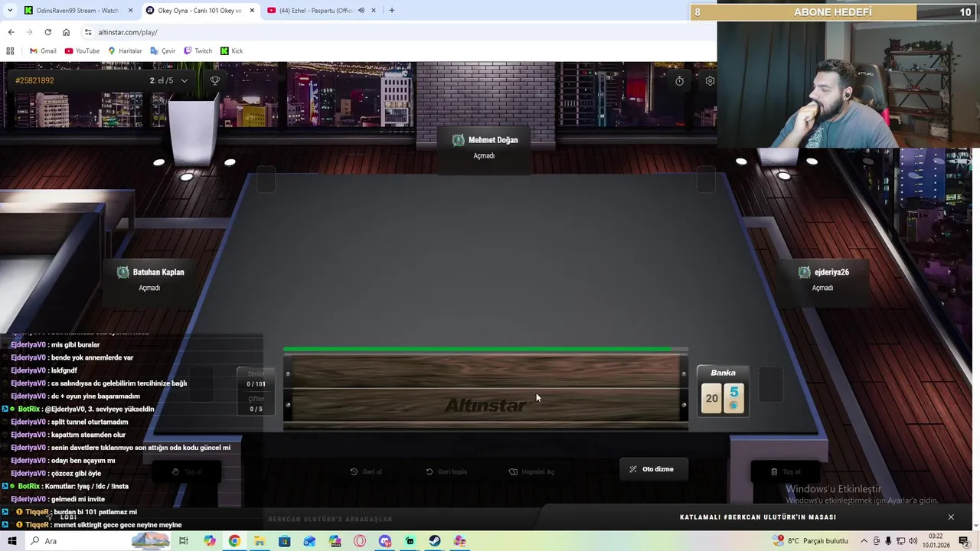Click the Seriler 0 / 101 counter
980x551 pixels.
[256, 380]
